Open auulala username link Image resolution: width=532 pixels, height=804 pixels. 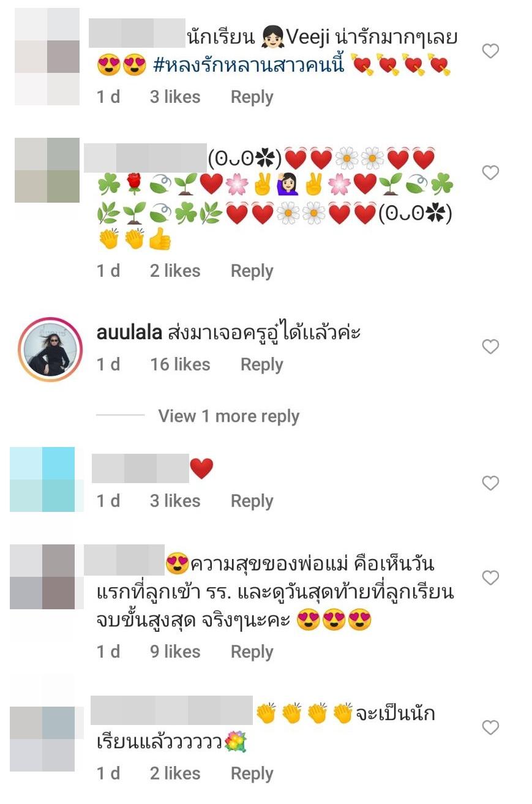click(x=129, y=333)
